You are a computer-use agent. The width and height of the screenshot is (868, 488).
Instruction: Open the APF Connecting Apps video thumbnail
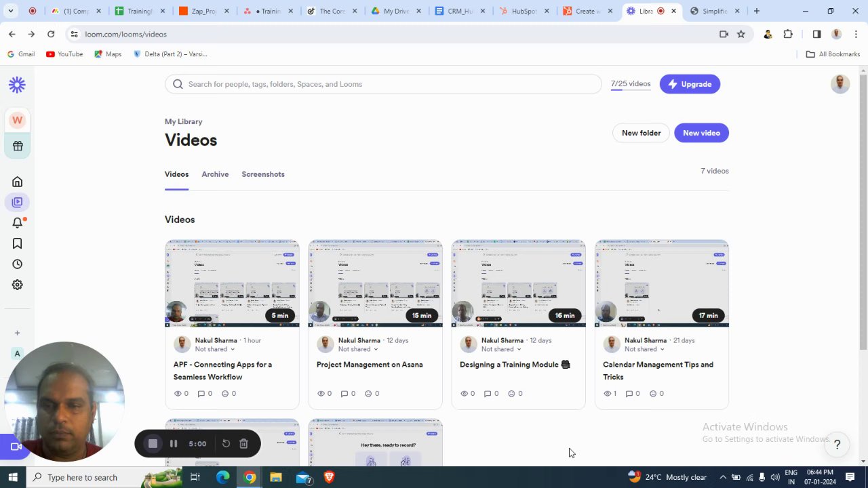click(x=232, y=283)
